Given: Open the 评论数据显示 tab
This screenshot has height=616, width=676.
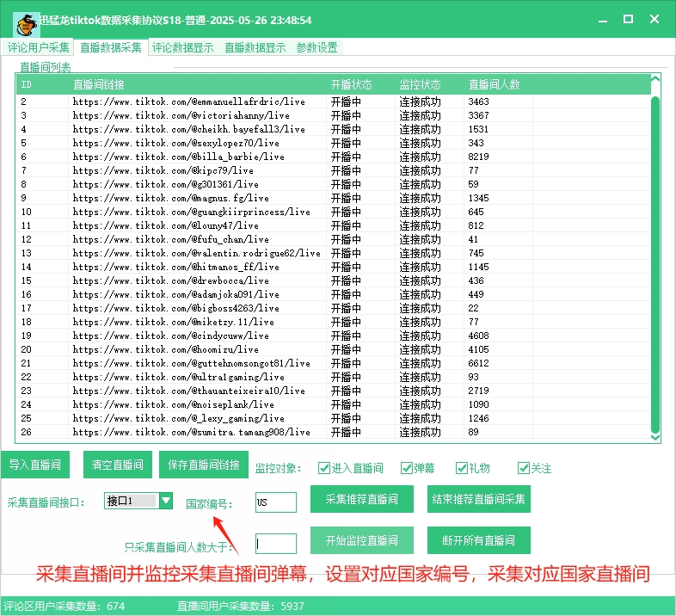Looking at the screenshot, I should pyautogui.click(x=183, y=47).
